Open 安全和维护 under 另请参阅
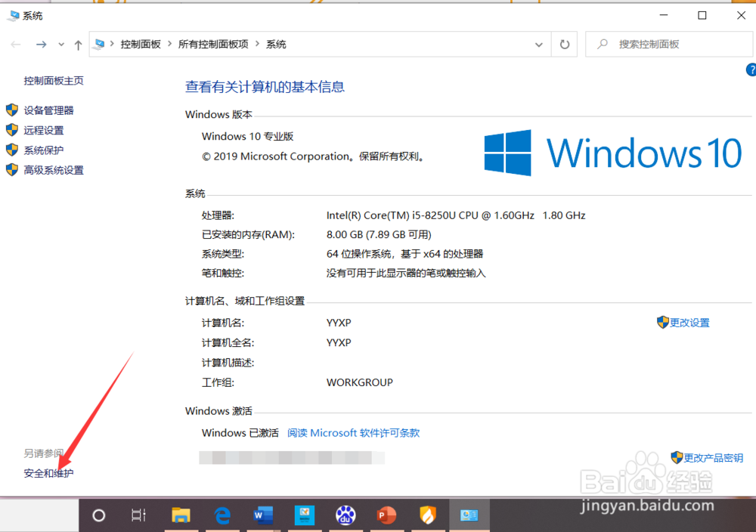Viewport: 756px width, 532px height. pos(48,473)
